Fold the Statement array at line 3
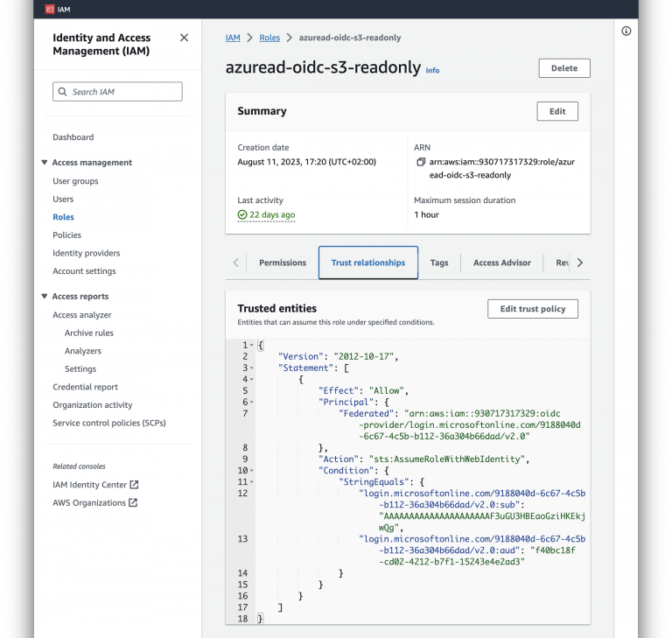The width and height of the screenshot is (672, 638). [x=252, y=368]
